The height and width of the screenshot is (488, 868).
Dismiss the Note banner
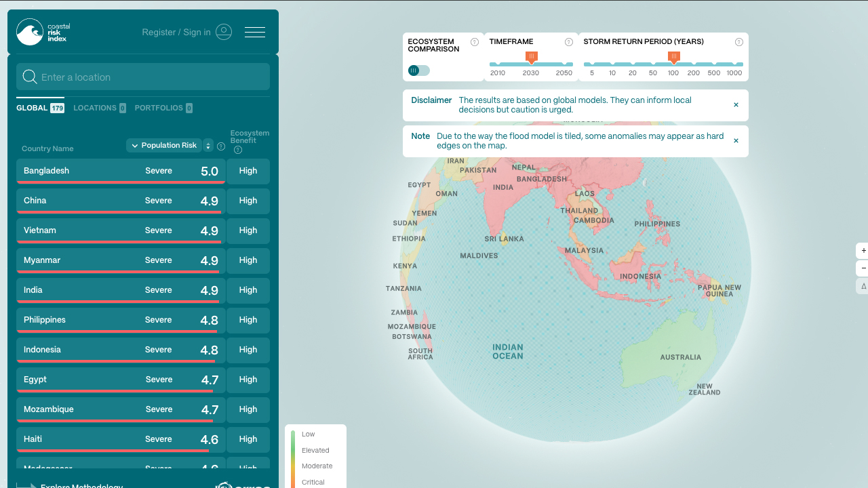(736, 141)
